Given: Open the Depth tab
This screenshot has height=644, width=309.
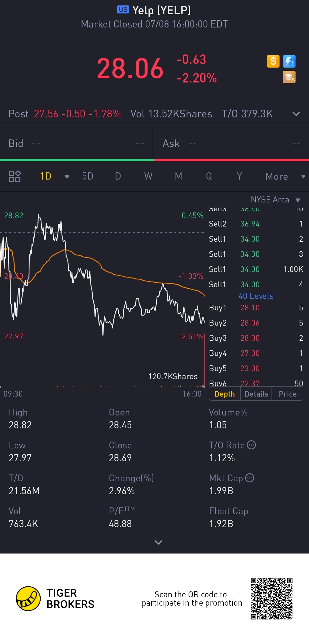Looking at the screenshot, I should pos(225,394).
